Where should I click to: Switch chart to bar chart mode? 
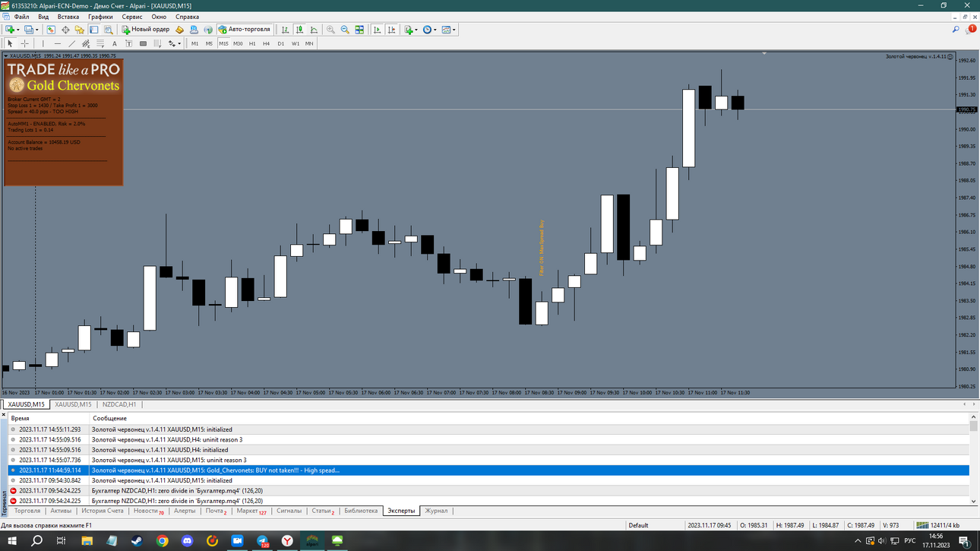click(x=285, y=30)
